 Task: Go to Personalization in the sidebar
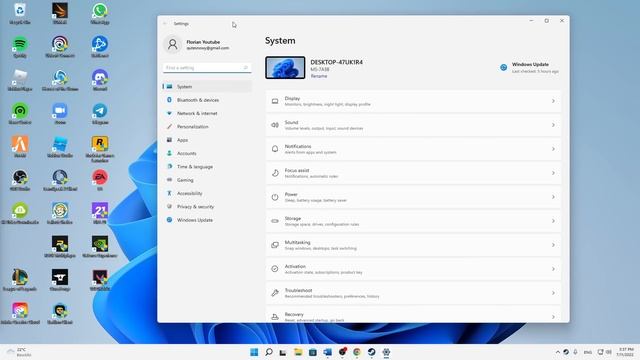(207, 127)
